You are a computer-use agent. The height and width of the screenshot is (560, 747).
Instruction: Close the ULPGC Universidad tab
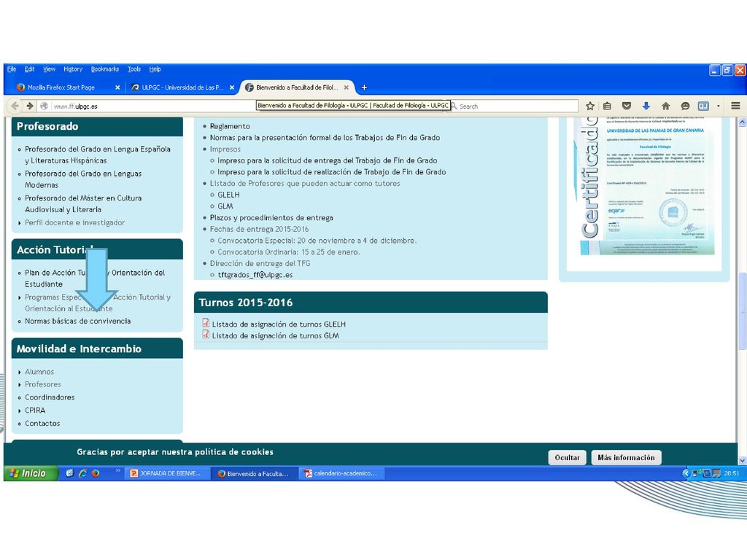click(x=231, y=87)
